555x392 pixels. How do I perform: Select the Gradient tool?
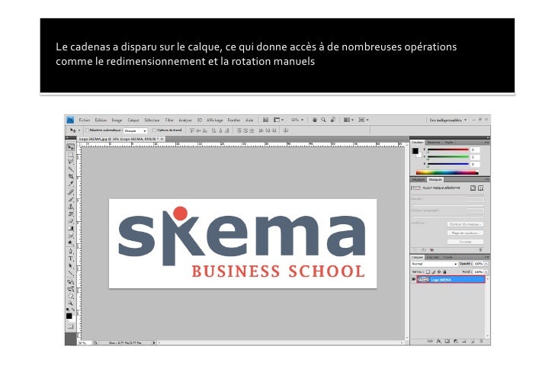click(x=71, y=228)
